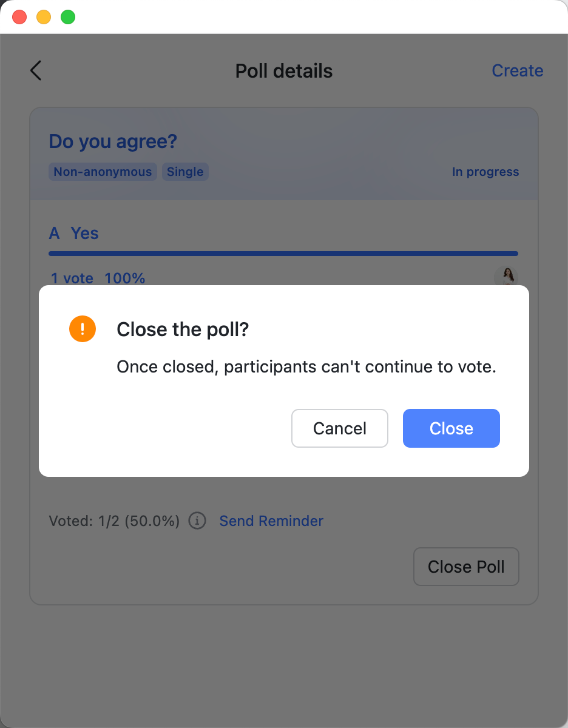Cancel closing the poll
Image resolution: width=568 pixels, height=728 pixels.
(339, 428)
